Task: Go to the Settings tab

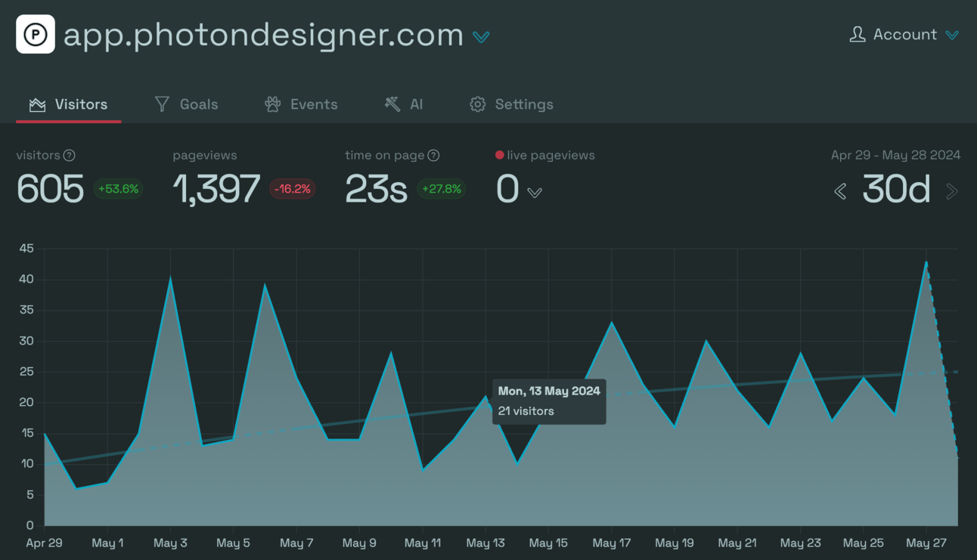Action: pos(511,104)
